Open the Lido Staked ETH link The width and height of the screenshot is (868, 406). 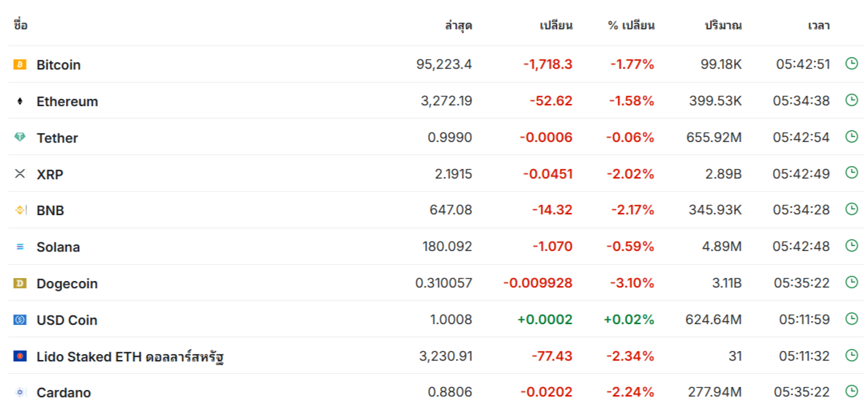pos(130,357)
